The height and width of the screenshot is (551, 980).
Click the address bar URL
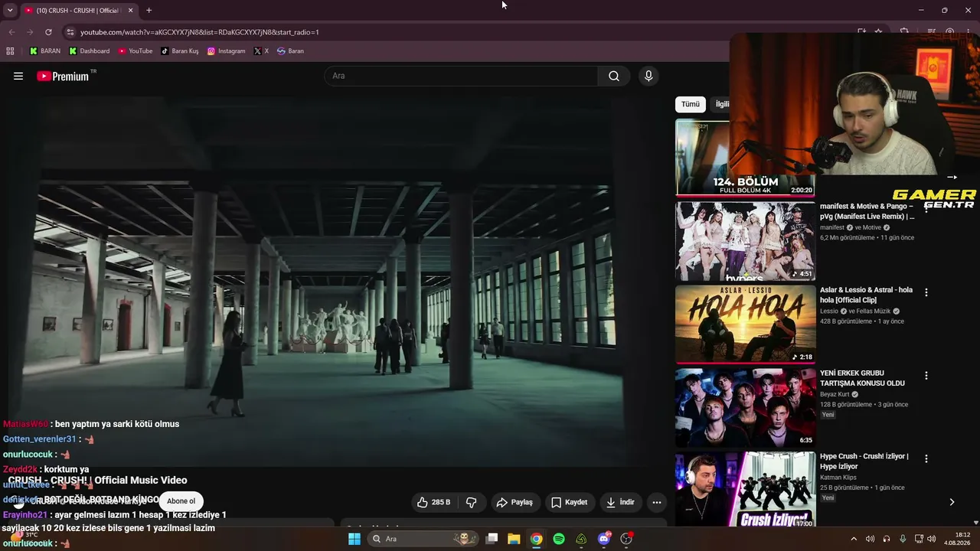pyautogui.click(x=200, y=32)
